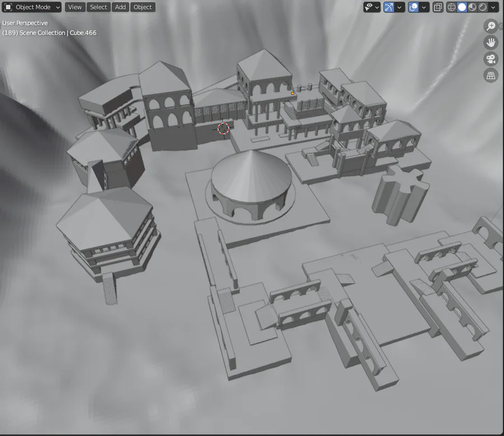This screenshot has width=504, height=436.
Task: Click the sidebar reveal arrow at the right edge
Action: click(501, 26)
